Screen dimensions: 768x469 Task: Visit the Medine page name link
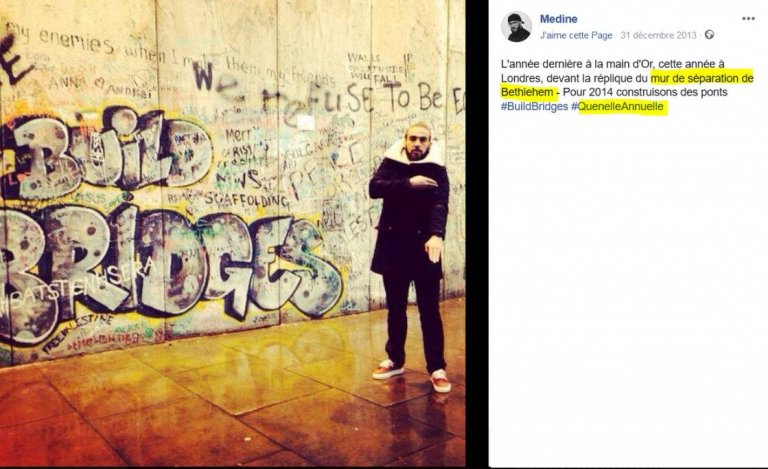(558, 19)
